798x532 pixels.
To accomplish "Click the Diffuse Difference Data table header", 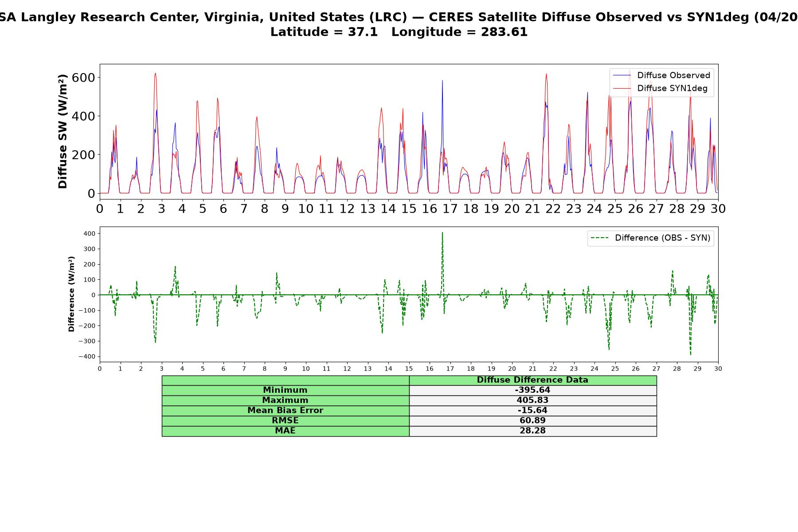I will pyautogui.click(x=532, y=380).
